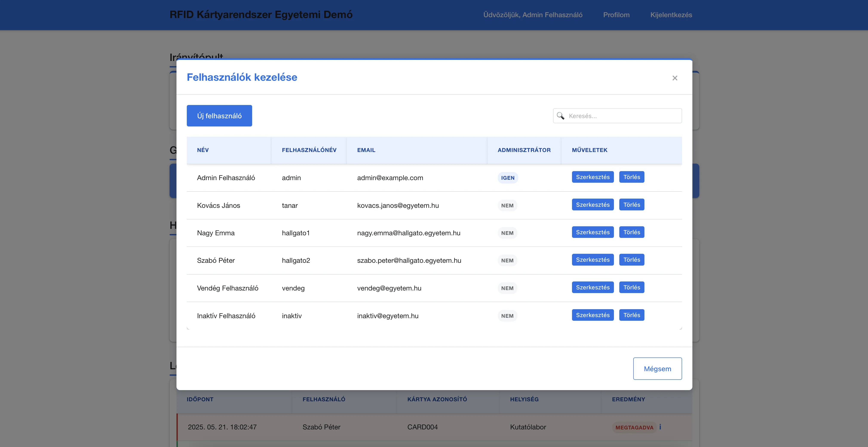Click the EMAIL column header

coord(366,150)
